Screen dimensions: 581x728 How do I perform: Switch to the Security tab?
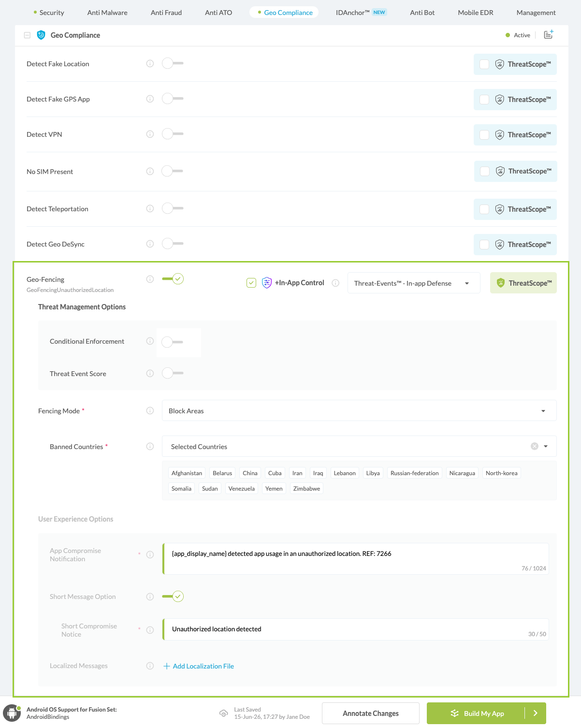pyautogui.click(x=49, y=13)
